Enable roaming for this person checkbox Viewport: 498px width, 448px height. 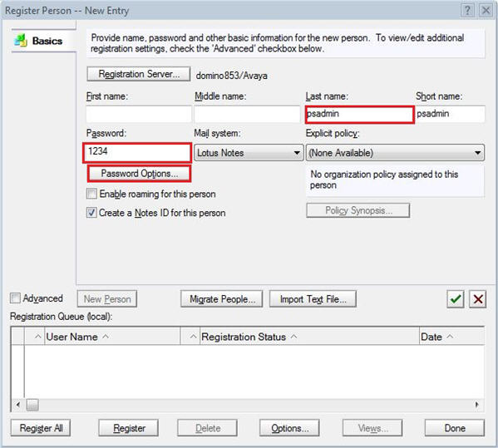(x=91, y=194)
